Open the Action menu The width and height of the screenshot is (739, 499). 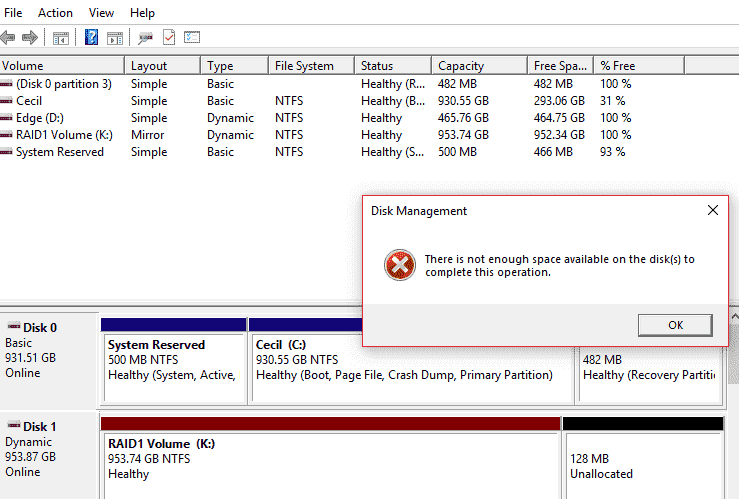(55, 13)
